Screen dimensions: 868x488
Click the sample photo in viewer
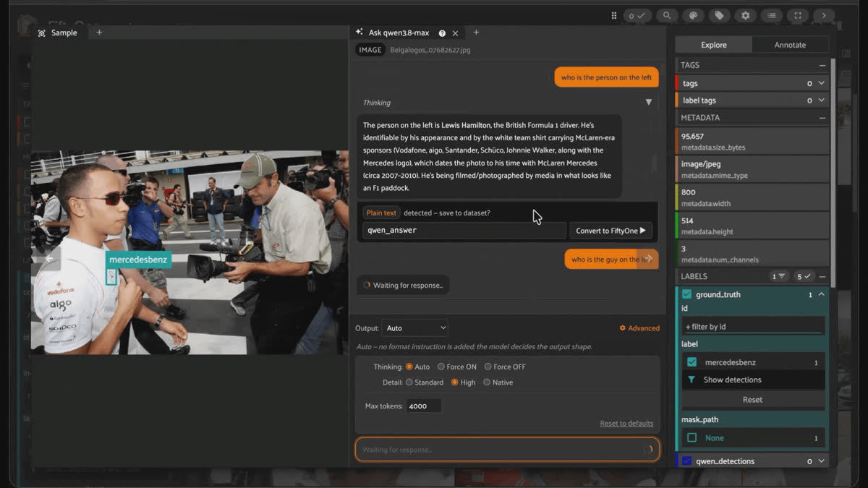pos(190,253)
